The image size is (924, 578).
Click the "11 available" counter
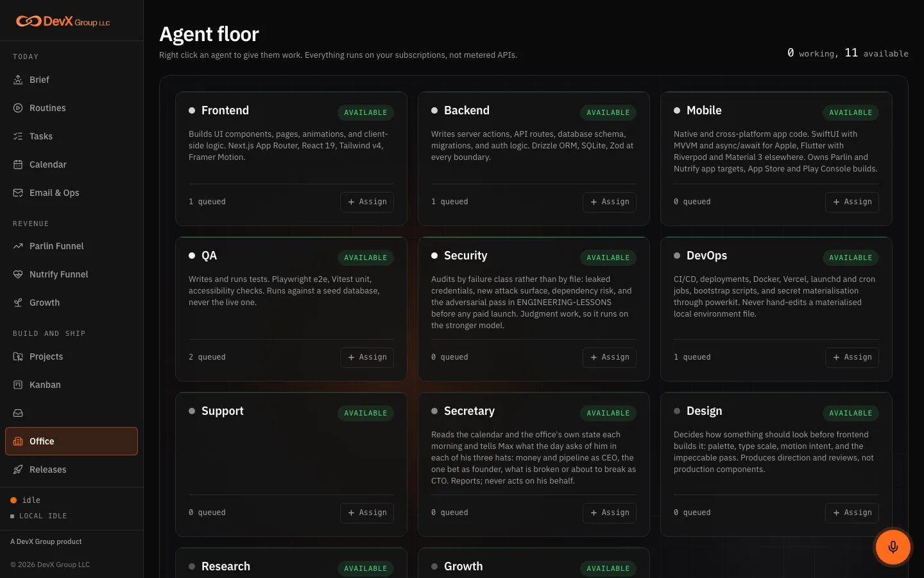pyautogui.click(x=877, y=53)
